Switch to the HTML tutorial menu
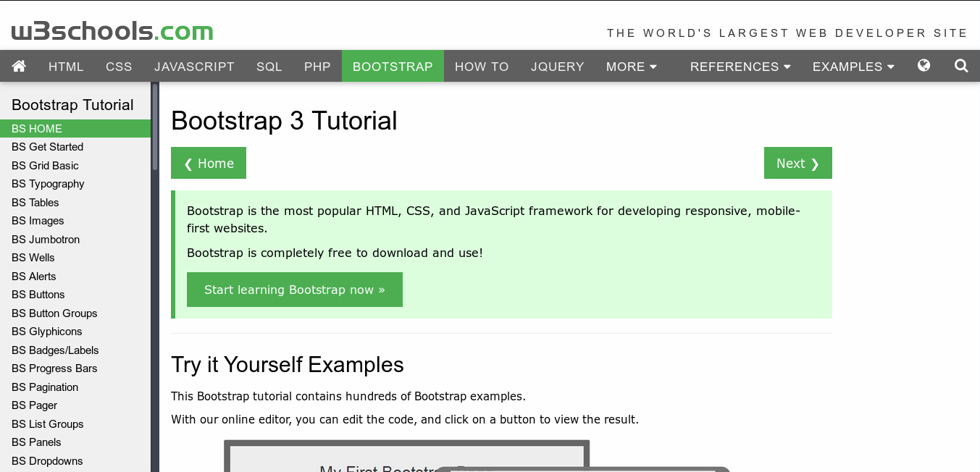This screenshot has height=472, width=980. pyautogui.click(x=66, y=66)
